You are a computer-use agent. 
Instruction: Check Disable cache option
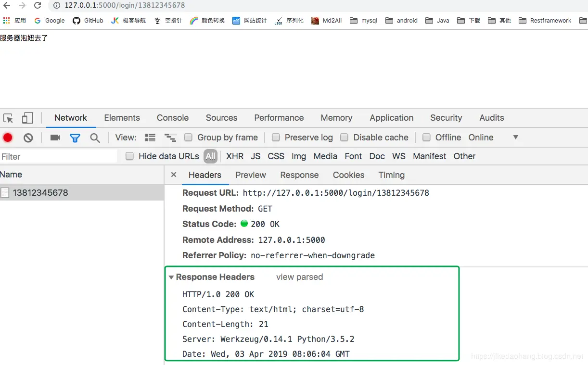point(345,138)
